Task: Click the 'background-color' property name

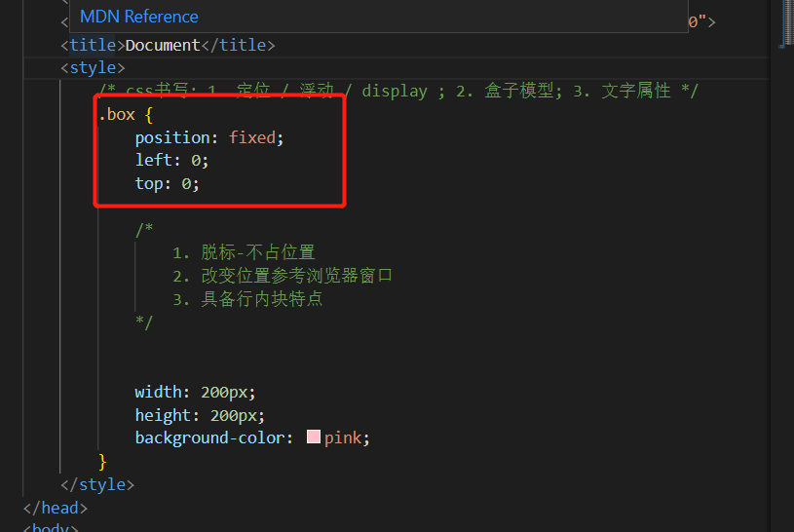Action: coord(209,437)
